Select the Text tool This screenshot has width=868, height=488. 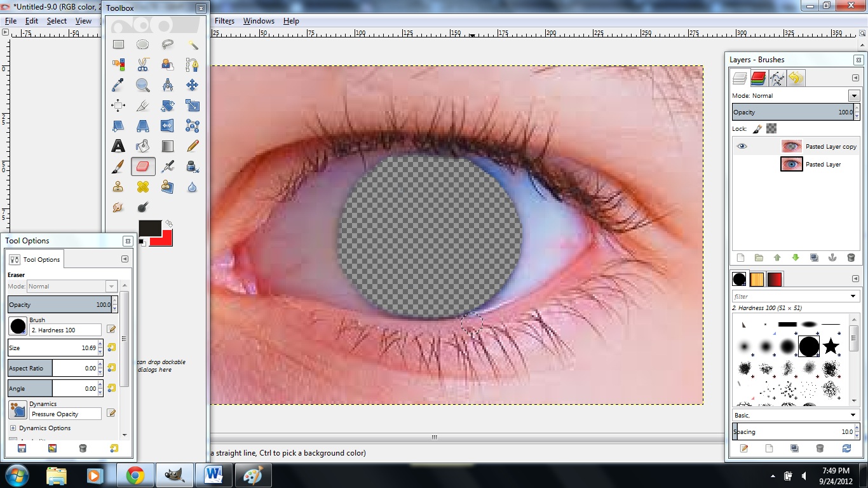118,146
